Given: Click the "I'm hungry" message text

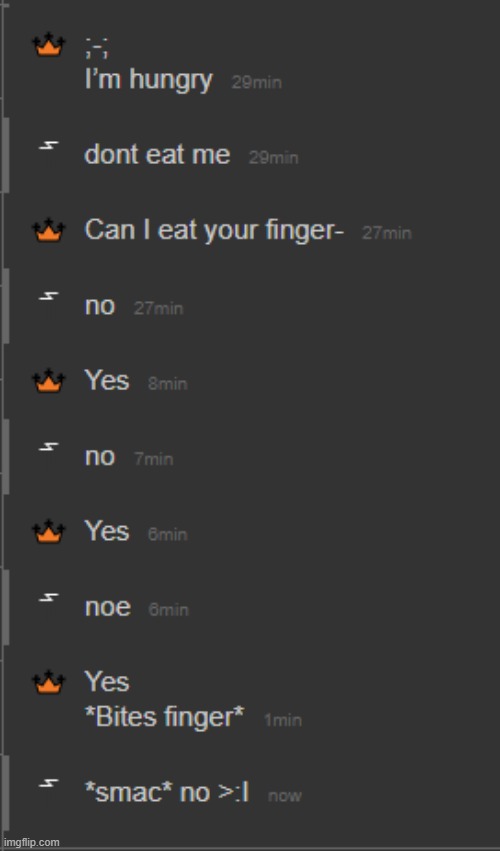Looking at the screenshot, I should [148, 81].
